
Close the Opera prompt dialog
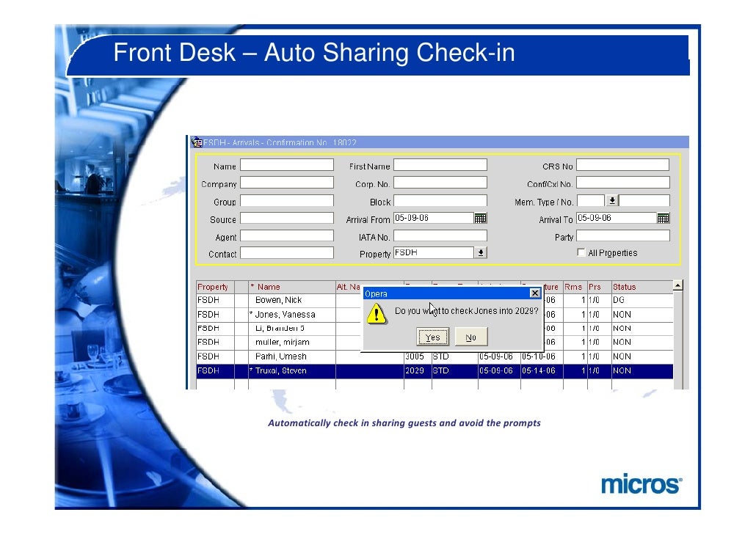coord(534,293)
